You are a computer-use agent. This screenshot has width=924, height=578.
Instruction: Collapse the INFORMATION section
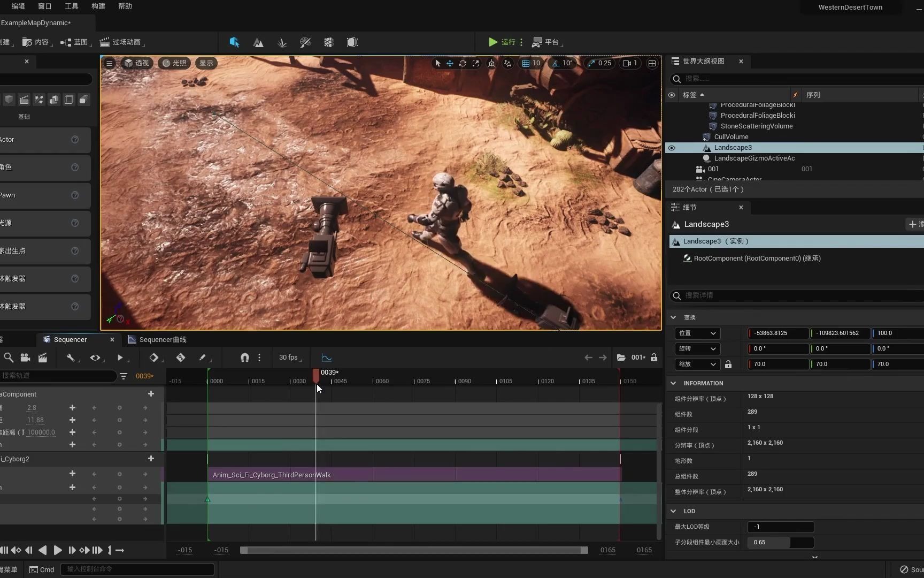[x=673, y=383]
